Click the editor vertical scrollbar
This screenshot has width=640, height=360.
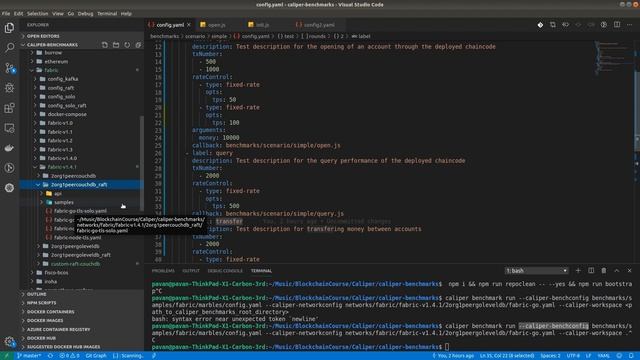637,111
